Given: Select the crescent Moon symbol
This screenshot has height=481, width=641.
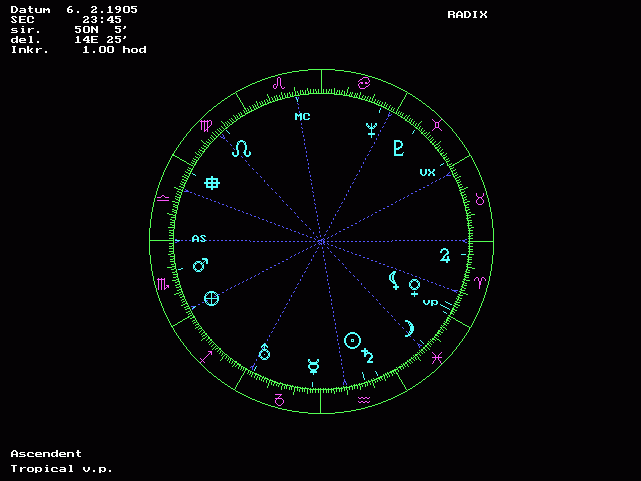Looking at the screenshot, I should [409, 329].
